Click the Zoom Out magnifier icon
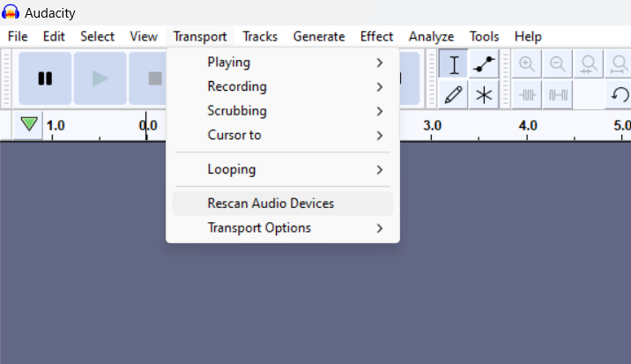This screenshot has width=631, height=364. coord(557,64)
